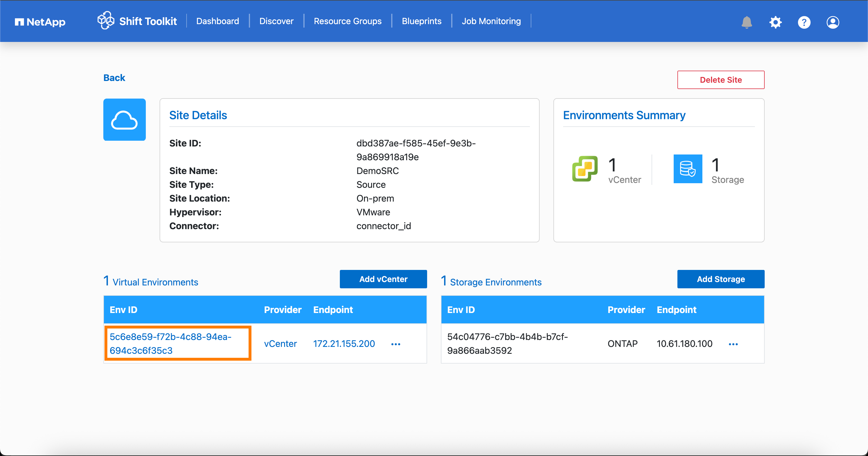Click the Shift Toolkit title
This screenshot has width=868, height=456.
click(x=148, y=21)
